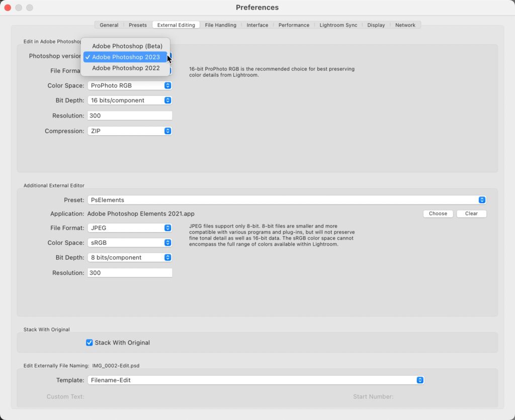
Task: Open the Filename-Edit Template dropdown
Action: (x=255, y=380)
